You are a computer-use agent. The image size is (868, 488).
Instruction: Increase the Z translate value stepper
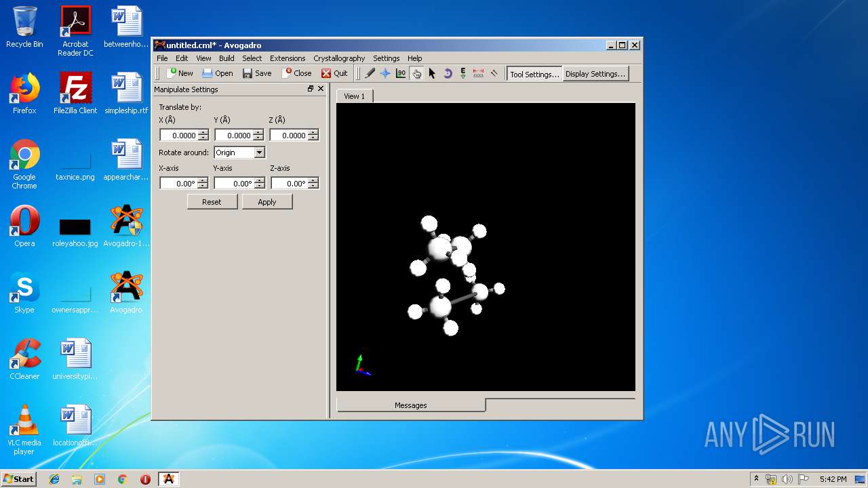(x=313, y=132)
